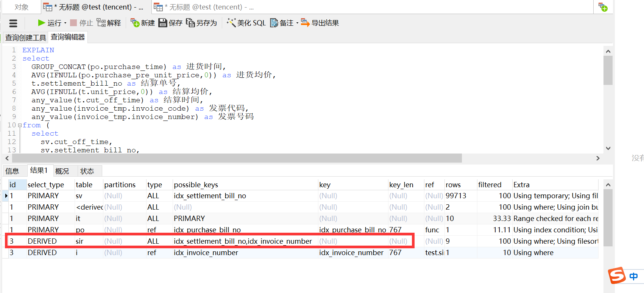
Task: Click the select_type column header
Action: tap(50, 185)
